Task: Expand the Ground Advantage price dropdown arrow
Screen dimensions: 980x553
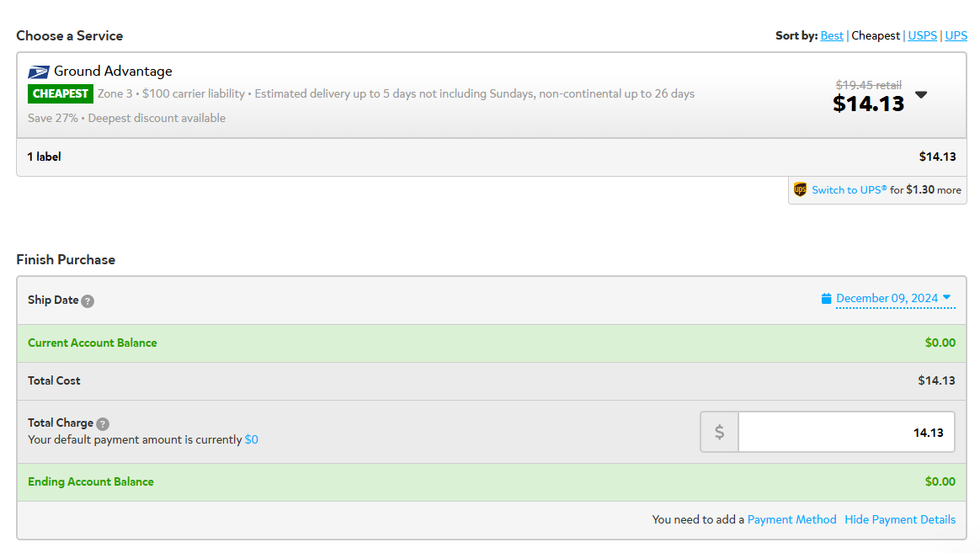Action: (x=920, y=95)
